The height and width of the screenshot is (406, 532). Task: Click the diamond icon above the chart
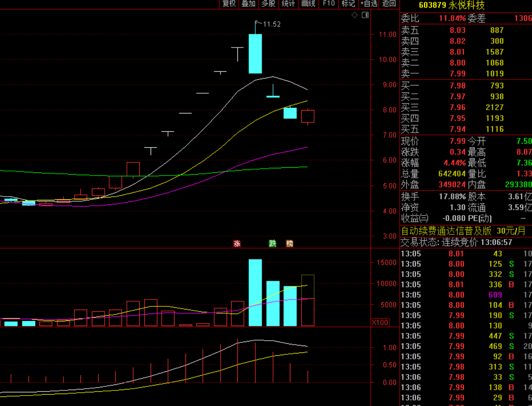coord(354,15)
